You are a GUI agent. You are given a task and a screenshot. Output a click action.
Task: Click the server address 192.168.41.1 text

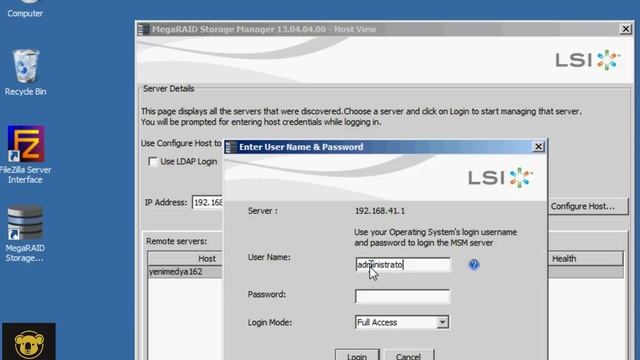(380, 211)
